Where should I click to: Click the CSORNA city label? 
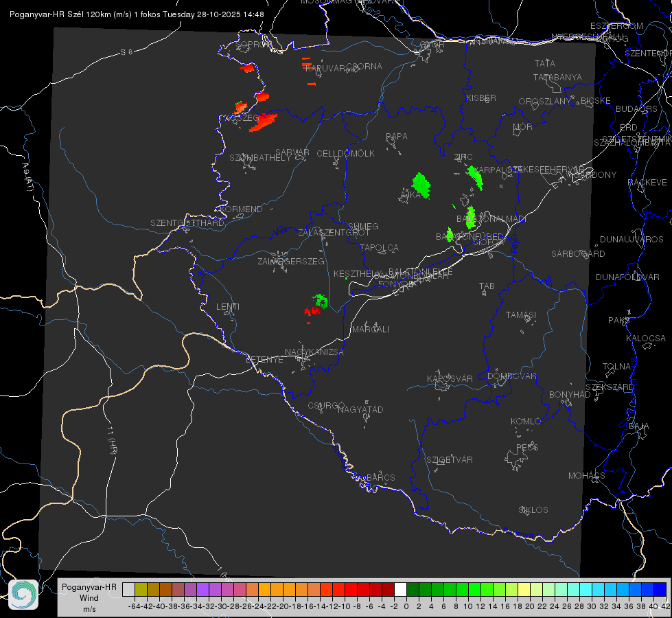364,66
